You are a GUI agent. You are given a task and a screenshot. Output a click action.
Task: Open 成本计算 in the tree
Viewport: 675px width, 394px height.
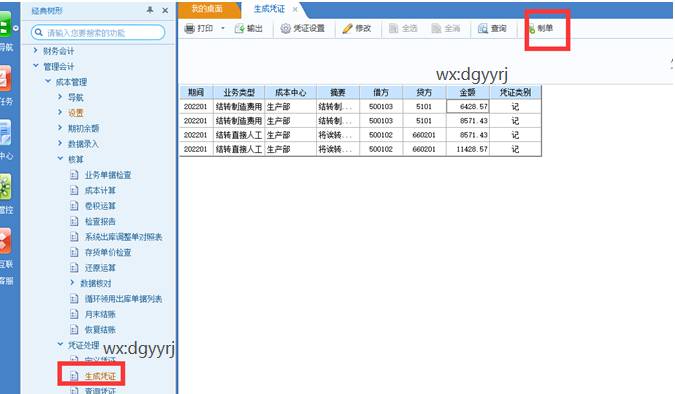[100, 190]
